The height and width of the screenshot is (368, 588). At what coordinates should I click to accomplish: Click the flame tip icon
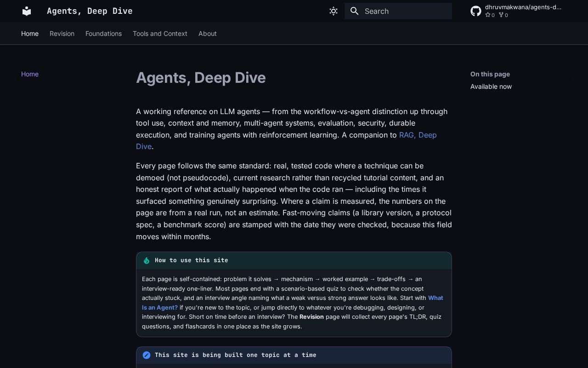[x=147, y=260]
